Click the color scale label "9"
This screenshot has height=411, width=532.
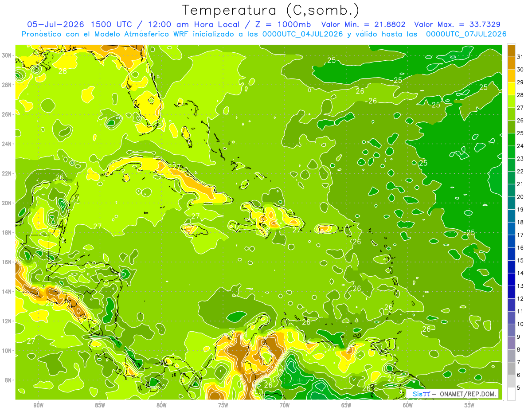[519, 337]
